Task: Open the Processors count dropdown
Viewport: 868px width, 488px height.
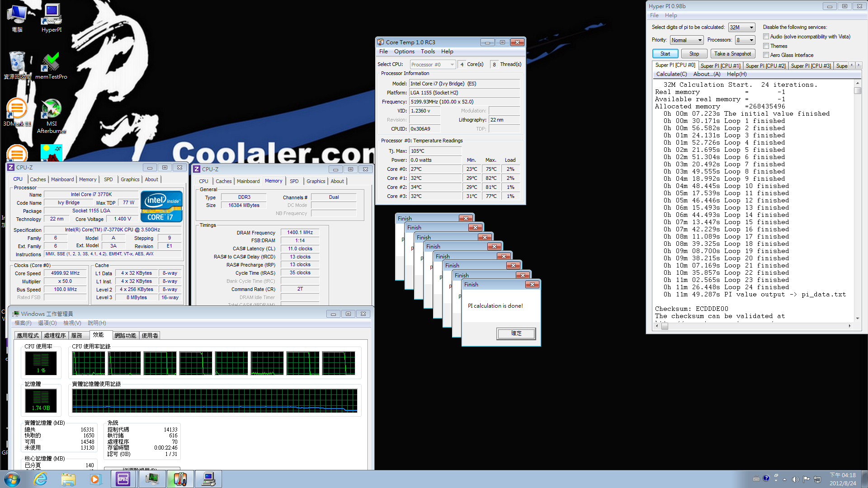Action: [745, 40]
